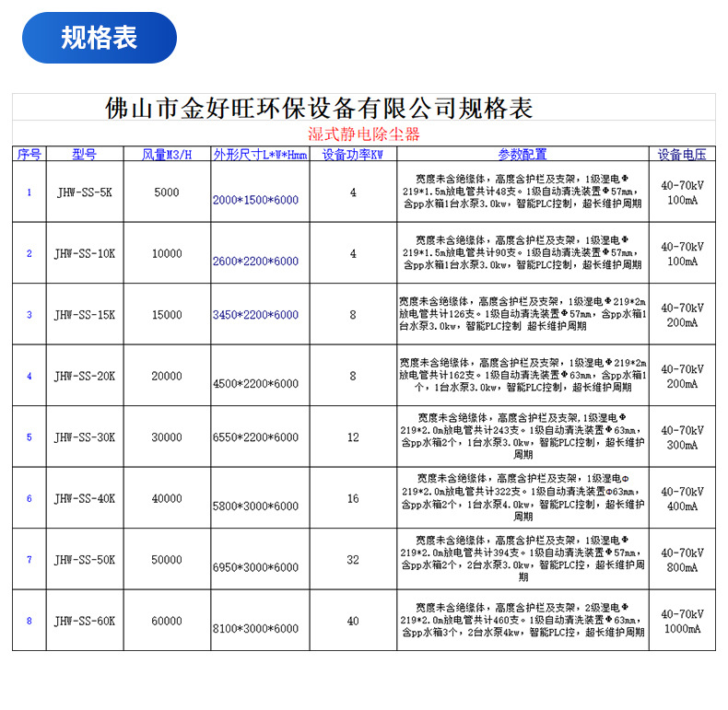Screen dimensions: 728x710
Task: Click power value 8 in JHW-SS-15K row
Action: click(353, 315)
